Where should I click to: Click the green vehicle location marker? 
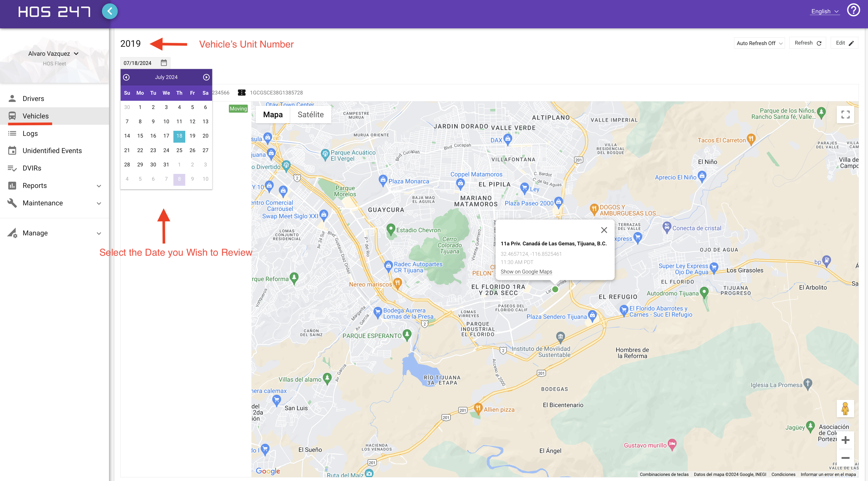[x=555, y=289]
